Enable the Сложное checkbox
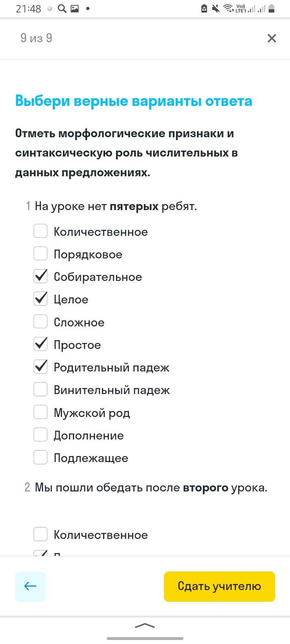The height and width of the screenshot is (644, 290). point(40,322)
